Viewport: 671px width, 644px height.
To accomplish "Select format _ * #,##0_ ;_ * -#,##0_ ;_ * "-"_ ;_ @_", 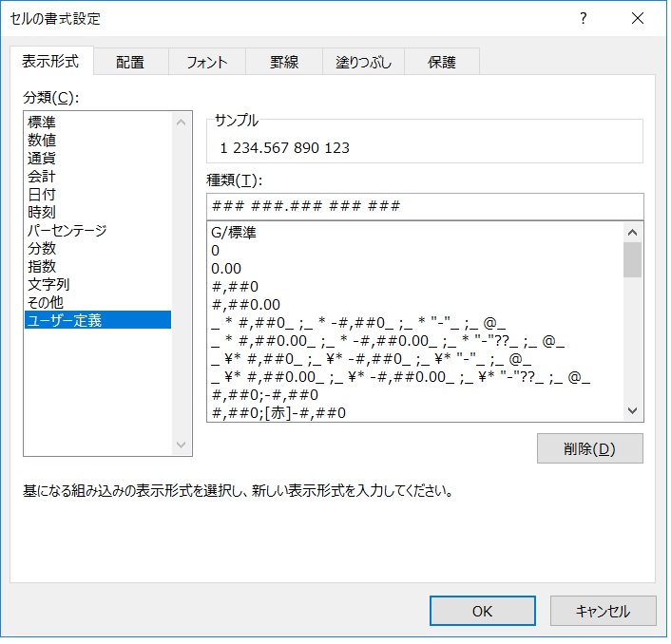I will point(417,325).
